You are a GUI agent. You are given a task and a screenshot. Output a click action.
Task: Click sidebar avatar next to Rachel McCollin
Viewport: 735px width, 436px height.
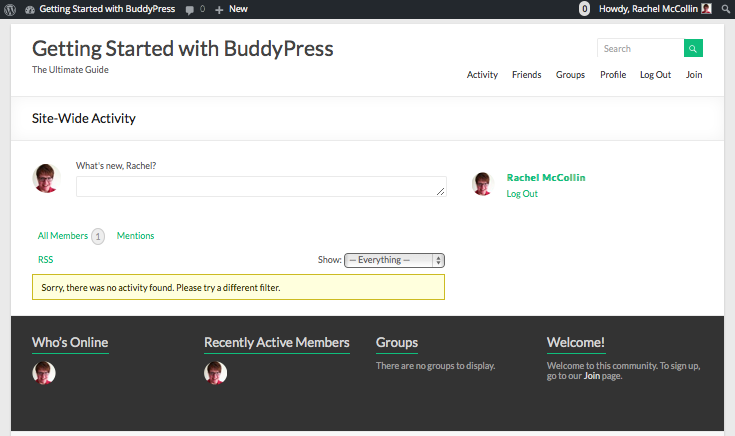click(x=482, y=183)
